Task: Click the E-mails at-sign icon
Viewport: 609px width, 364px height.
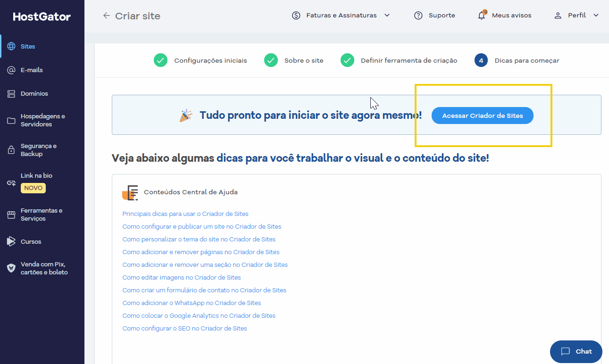Action: pyautogui.click(x=11, y=70)
